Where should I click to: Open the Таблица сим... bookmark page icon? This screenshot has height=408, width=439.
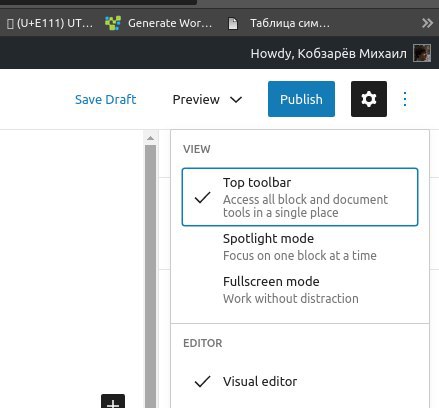233,23
